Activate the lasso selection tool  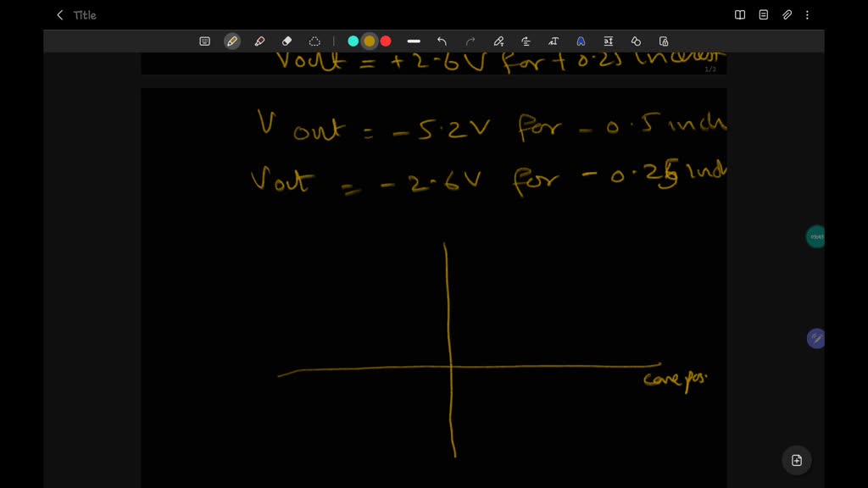pos(314,40)
